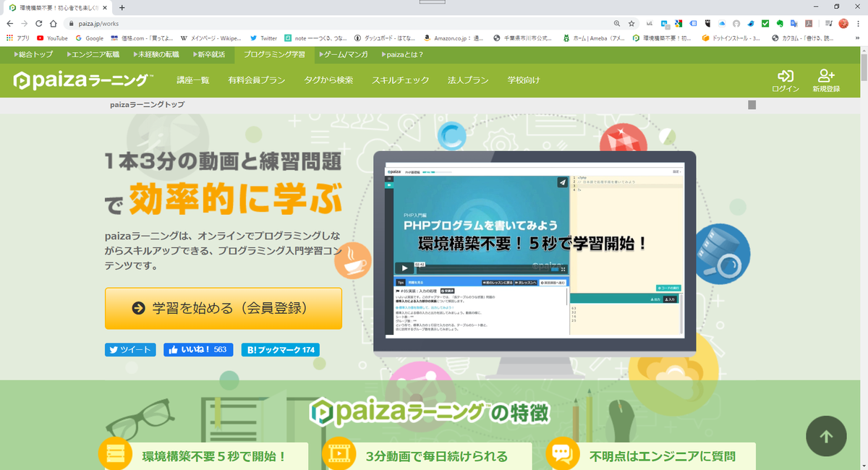Image resolution: width=868 pixels, height=470 pixels.
Task: View site info via the lock icon
Action: click(x=72, y=23)
